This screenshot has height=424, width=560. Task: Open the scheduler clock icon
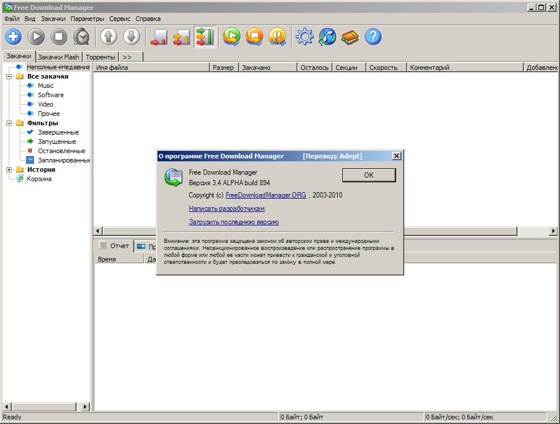[x=82, y=36]
